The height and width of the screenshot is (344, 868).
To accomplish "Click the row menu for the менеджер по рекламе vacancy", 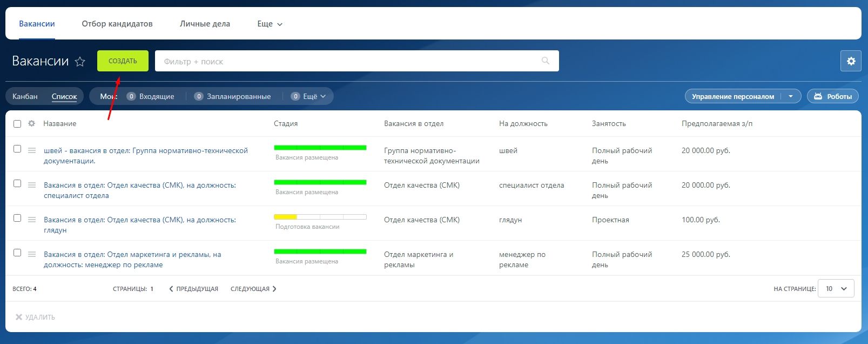I will (32, 254).
